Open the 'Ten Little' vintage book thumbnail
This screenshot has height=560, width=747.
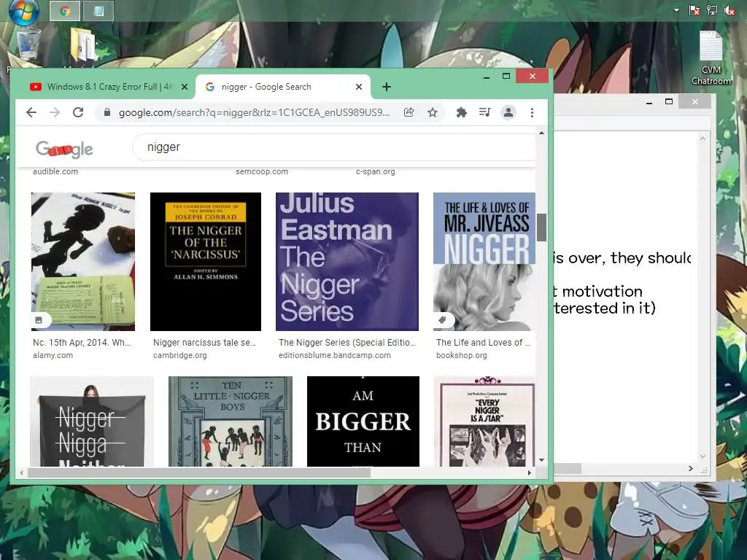230,421
